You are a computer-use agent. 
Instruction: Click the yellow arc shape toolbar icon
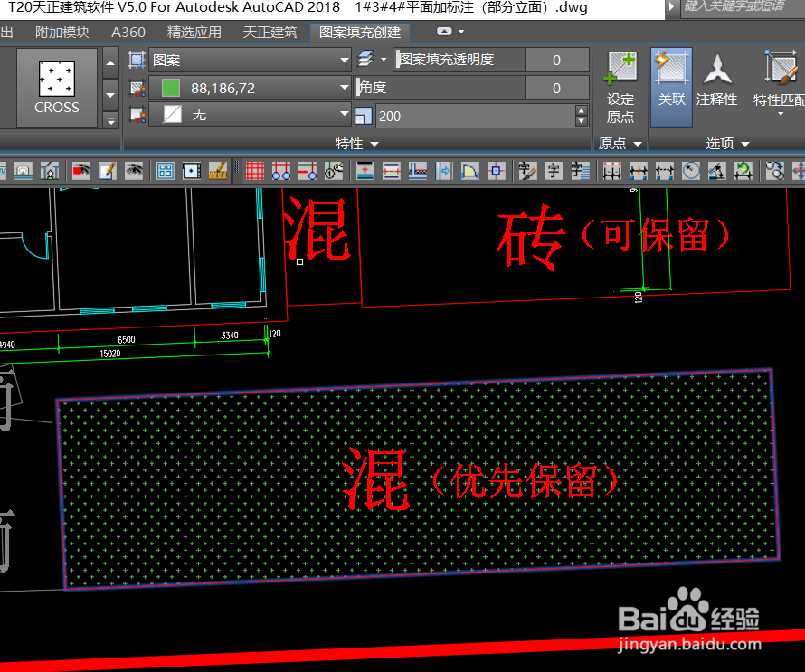click(469, 170)
